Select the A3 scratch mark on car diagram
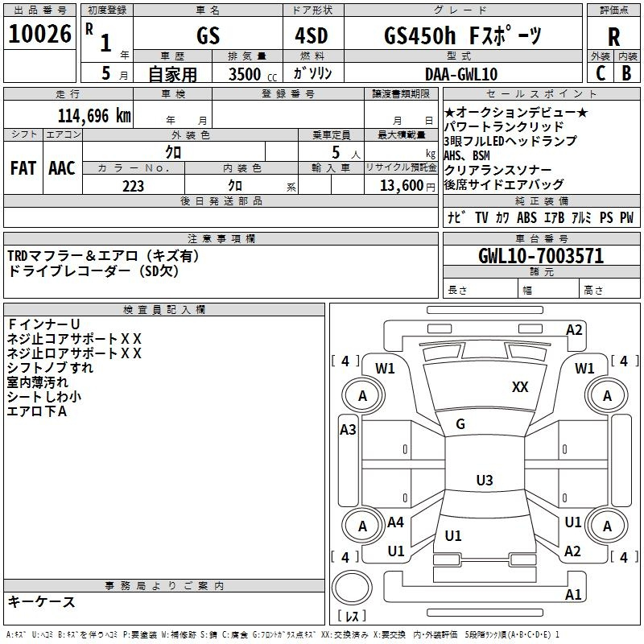The height and width of the screenshot is (644, 644). coord(348,430)
